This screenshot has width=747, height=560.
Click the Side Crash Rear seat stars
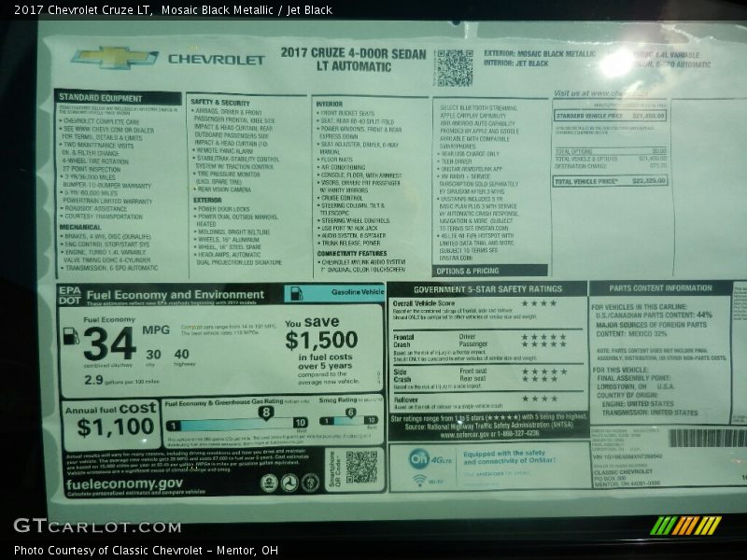click(x=540, y=379)
